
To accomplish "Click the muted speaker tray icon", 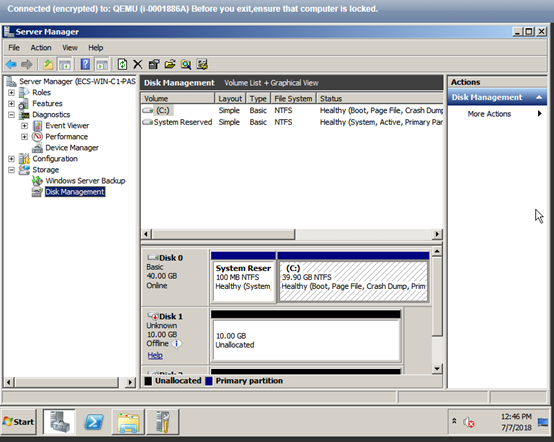I will click(469, 422).
